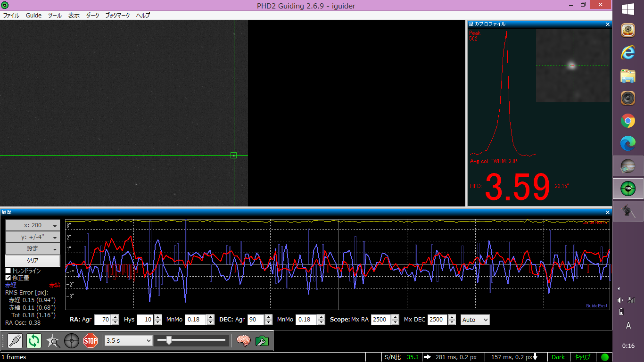Increase DEC Agr value with up arrow
The width and height of the screenshot is (644, 362).
click(x=268, y=317)
